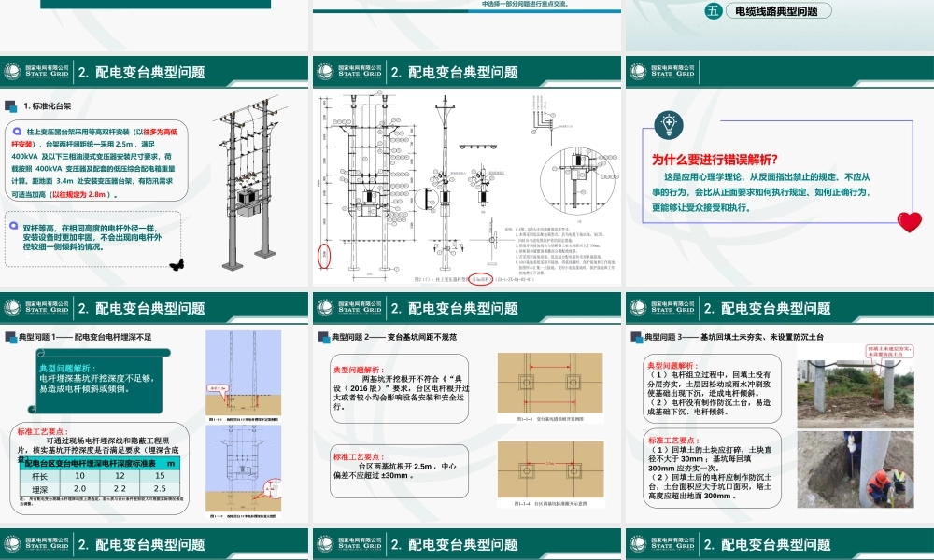Select the 典型问题 3 基坑回填土未夯实 slide

tap(780, 408)
